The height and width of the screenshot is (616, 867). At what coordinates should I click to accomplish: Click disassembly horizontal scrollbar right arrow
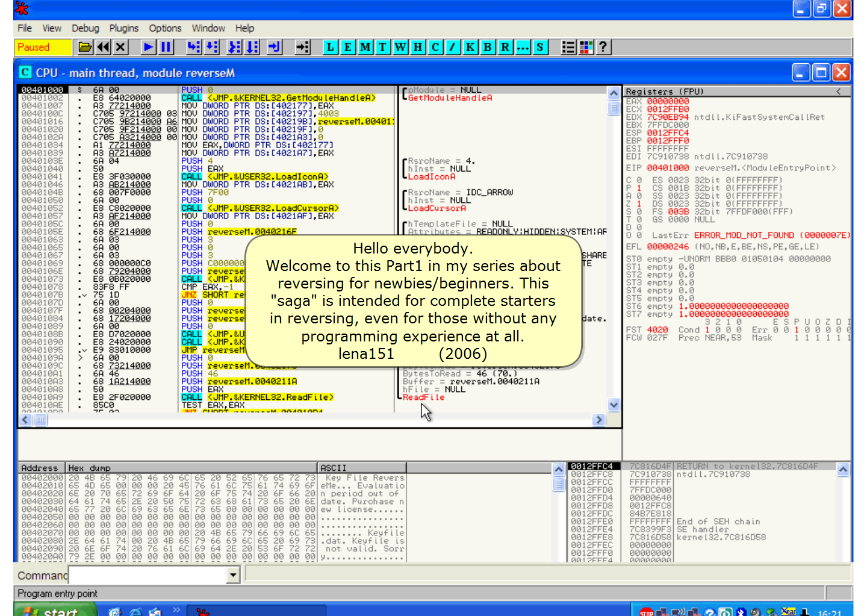coord(598,420)
